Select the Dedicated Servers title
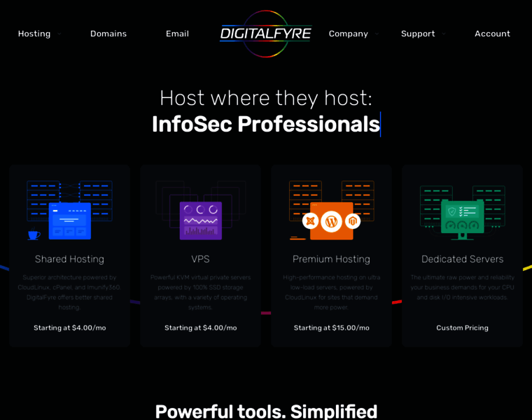This screenshot has width=532, height=420. pos(463,259)
